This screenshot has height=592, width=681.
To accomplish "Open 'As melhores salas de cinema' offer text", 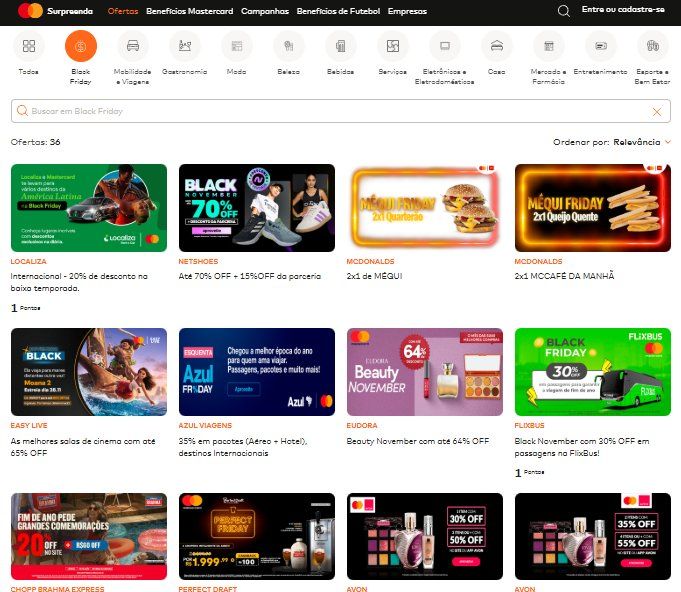I will [83, 447].
